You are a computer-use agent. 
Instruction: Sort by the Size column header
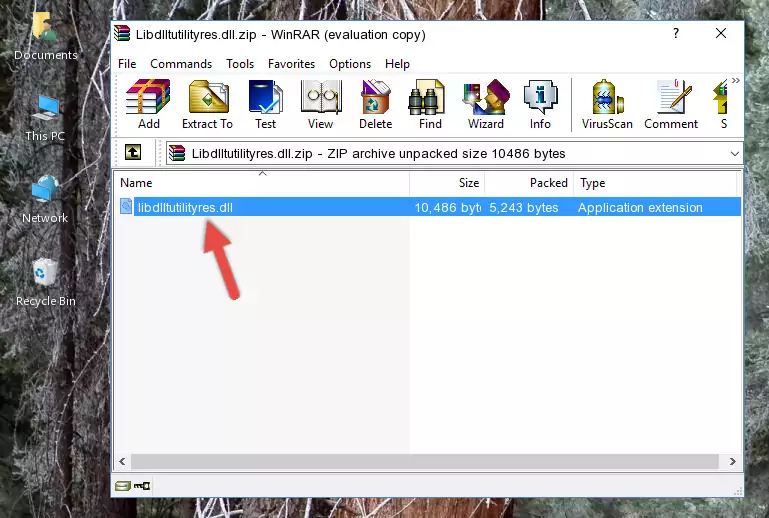pyautogui.click(x=447, y=183)
